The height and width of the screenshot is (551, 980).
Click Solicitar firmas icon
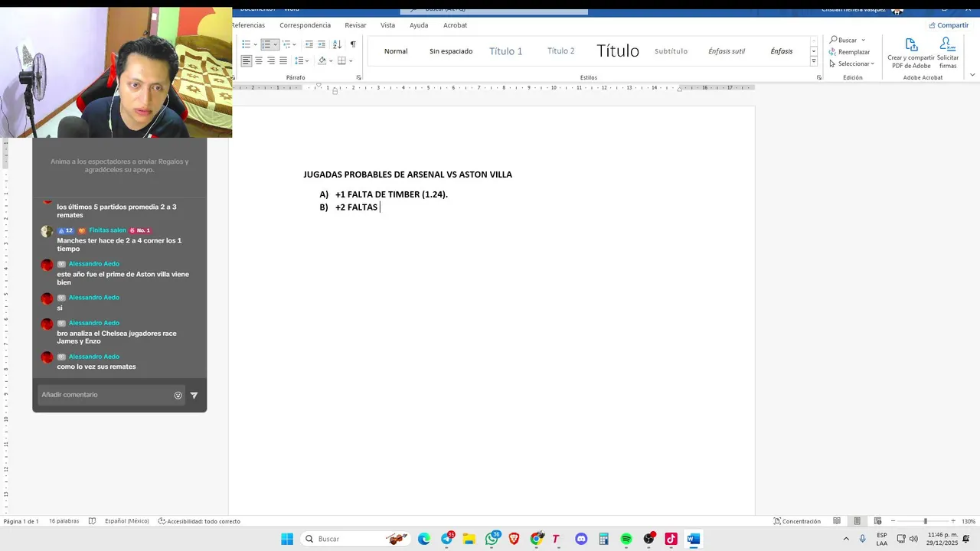pyautogui.click(x=948, y=53)
